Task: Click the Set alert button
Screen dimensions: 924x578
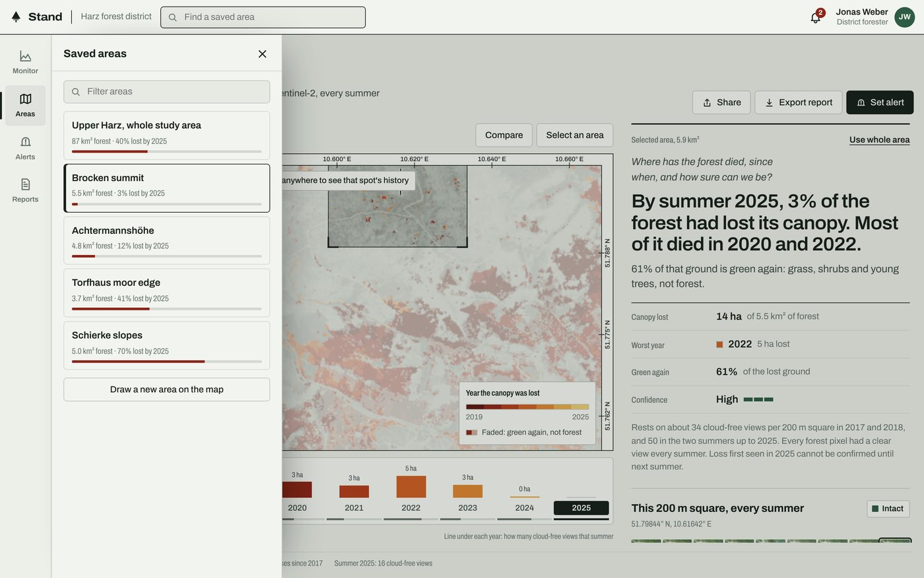Action: click(x=880, y=102)
